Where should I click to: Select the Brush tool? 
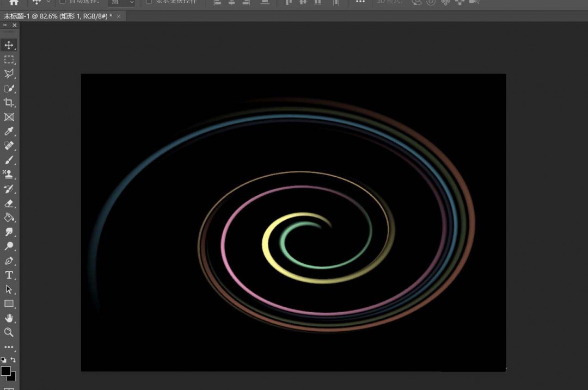9,160
